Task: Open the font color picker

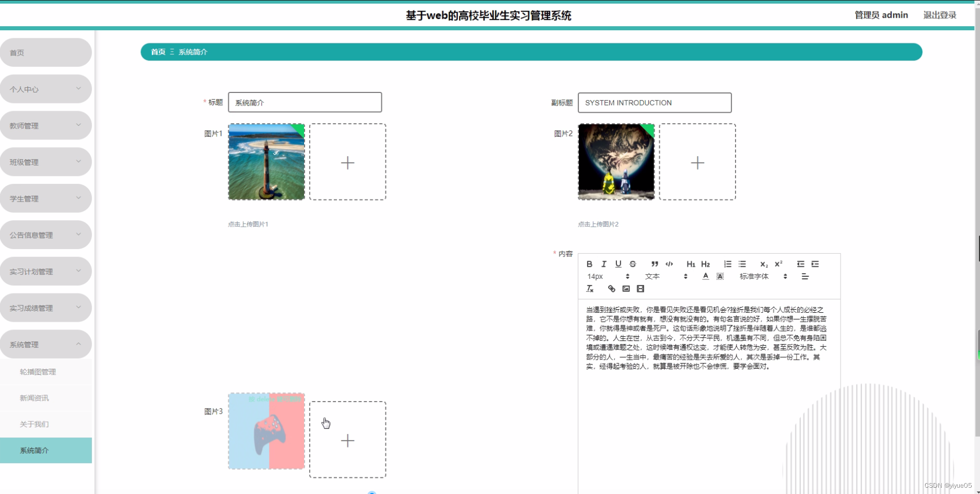Action: coord(706,276)
